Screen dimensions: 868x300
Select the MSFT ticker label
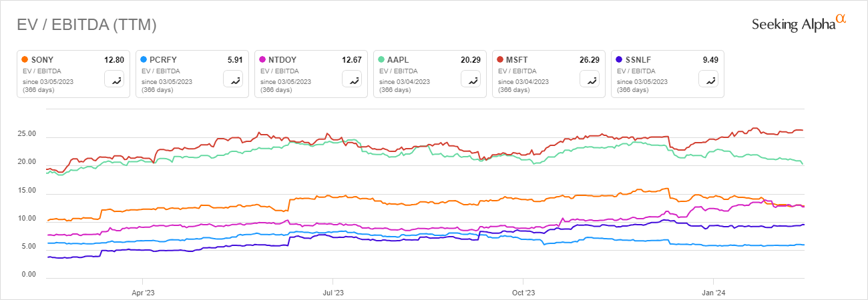point(518,60)
